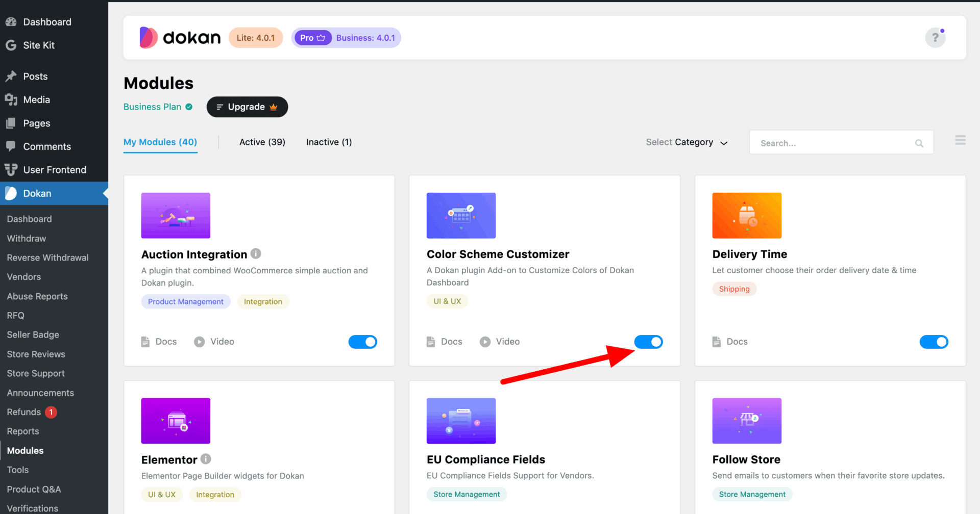Open the Delivery Time module thumbnail
Viewport: 980px width, 514px height.
[x=747, y=215]
